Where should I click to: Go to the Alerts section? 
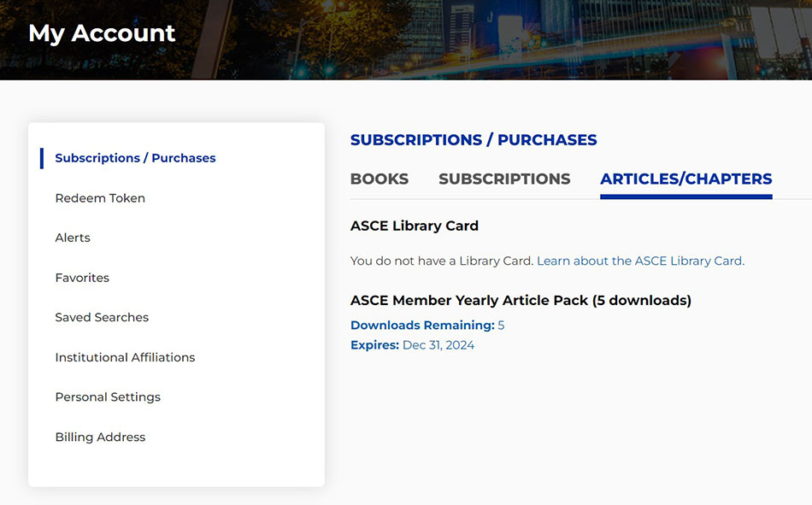(x=73, y=238)
